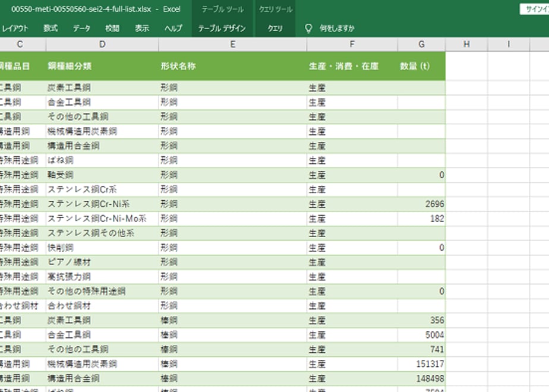
Task: Select column H header
Action: tap(466, 45)
